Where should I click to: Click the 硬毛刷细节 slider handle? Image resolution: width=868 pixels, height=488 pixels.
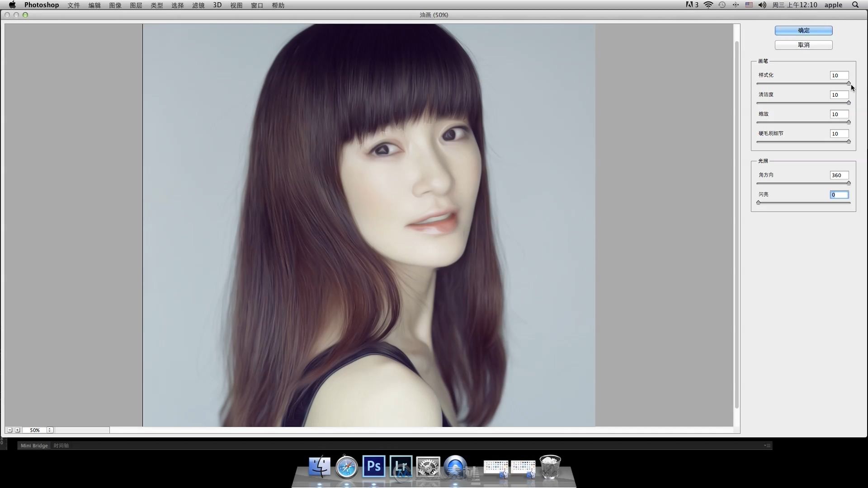[x=849, y=141]
